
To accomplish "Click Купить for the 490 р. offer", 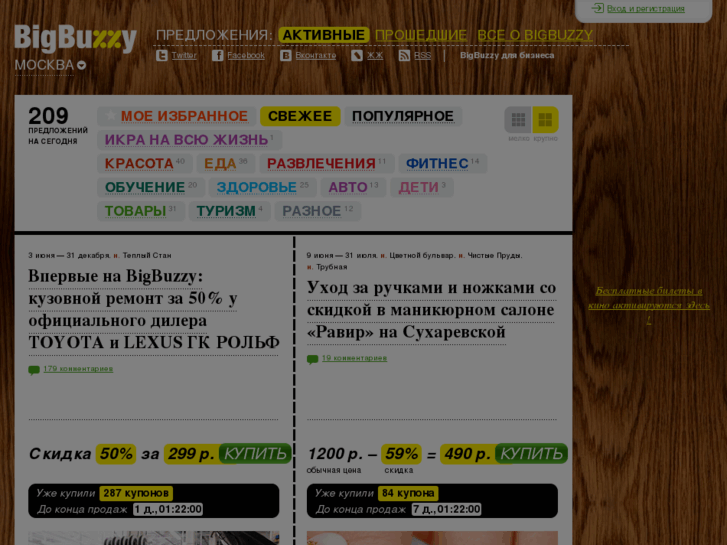I will (531, 454).
